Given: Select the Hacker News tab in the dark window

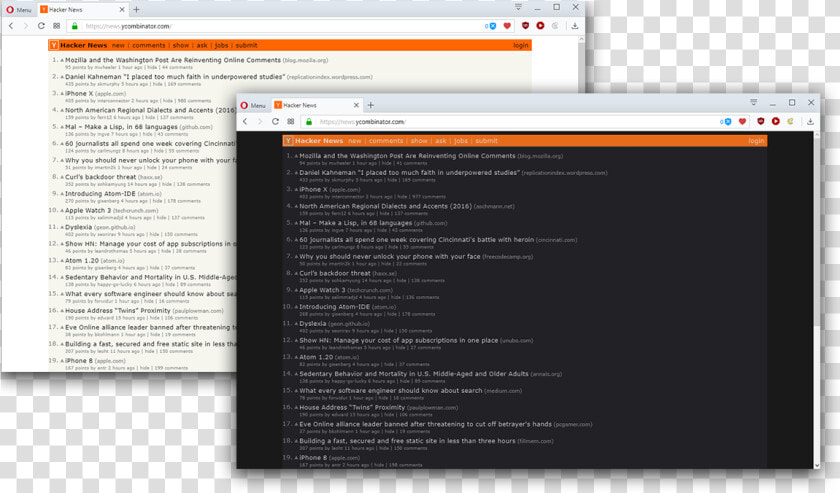Looking at the screenshot, I should [316, 106].
